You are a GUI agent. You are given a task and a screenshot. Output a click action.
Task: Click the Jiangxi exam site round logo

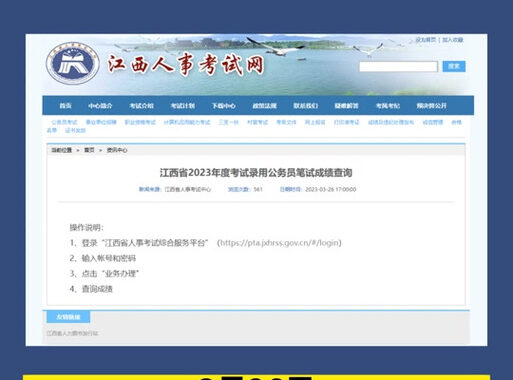[x=73, y=63]
